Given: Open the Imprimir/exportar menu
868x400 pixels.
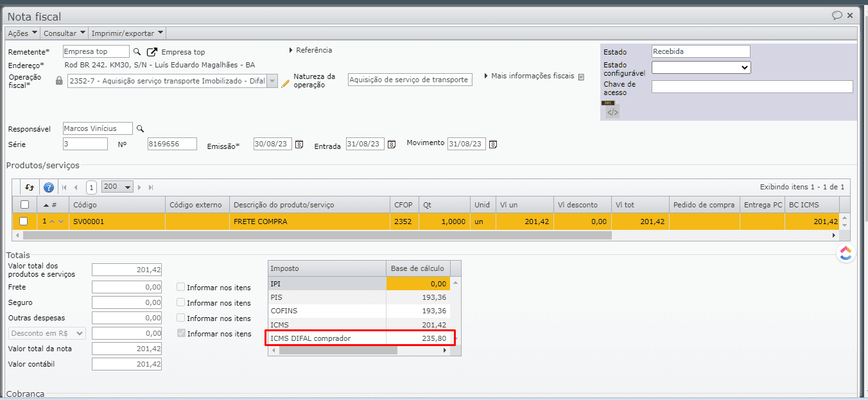Looking at the screenshot, I should point(127,33).
